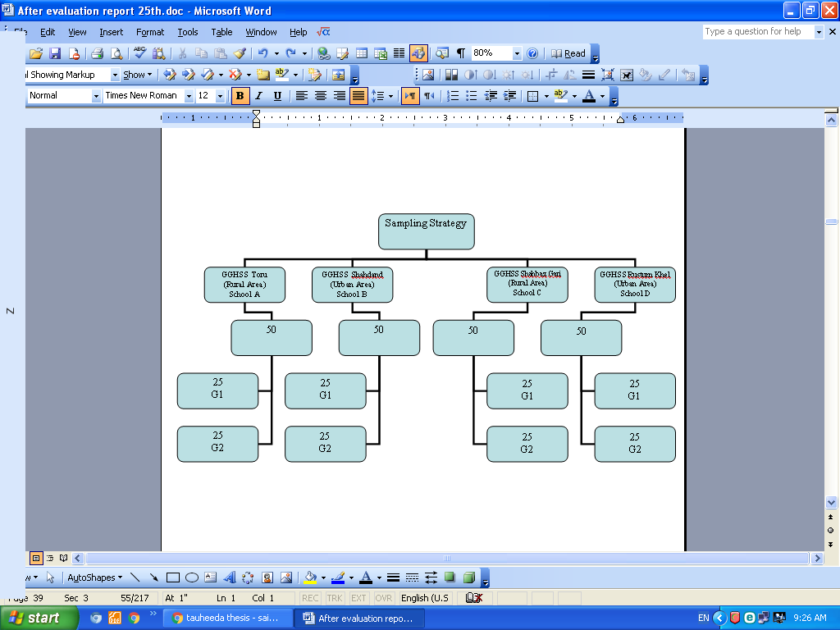
Task: Open the font size 12 dropdown
Action: coord(220,96)
